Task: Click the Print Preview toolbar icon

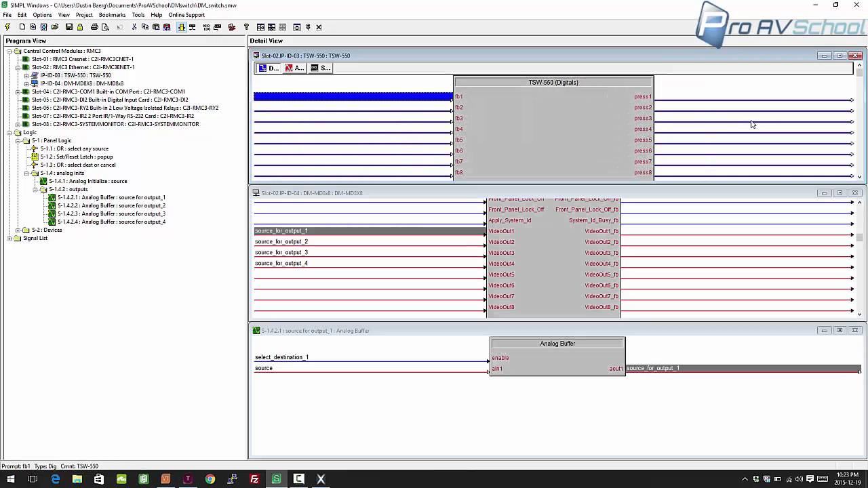Action: click(x=105, y=27)
